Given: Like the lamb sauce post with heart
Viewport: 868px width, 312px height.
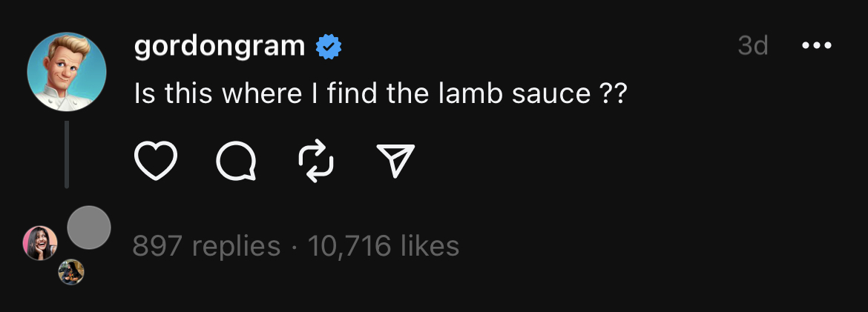Looking at the screenshot, I should (156, 161).
